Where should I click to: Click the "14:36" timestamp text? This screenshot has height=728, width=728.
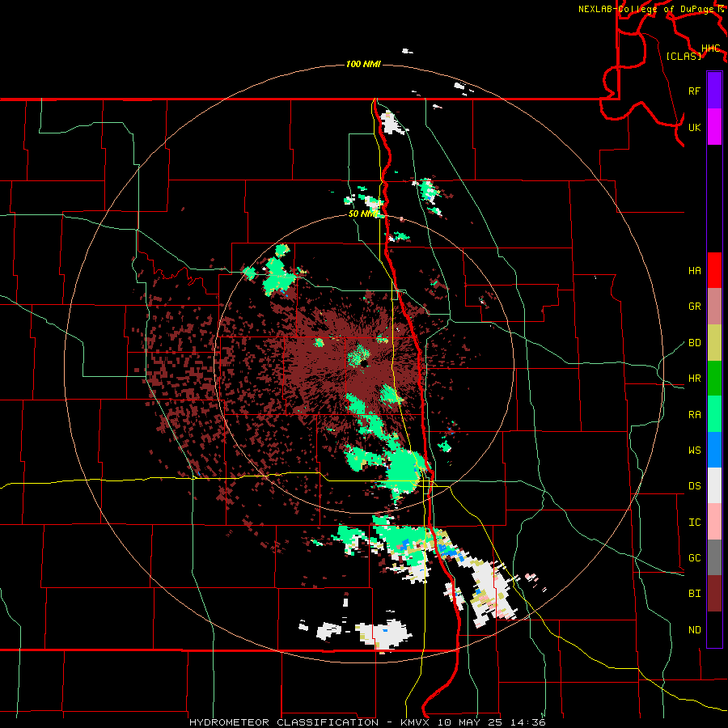527,722
